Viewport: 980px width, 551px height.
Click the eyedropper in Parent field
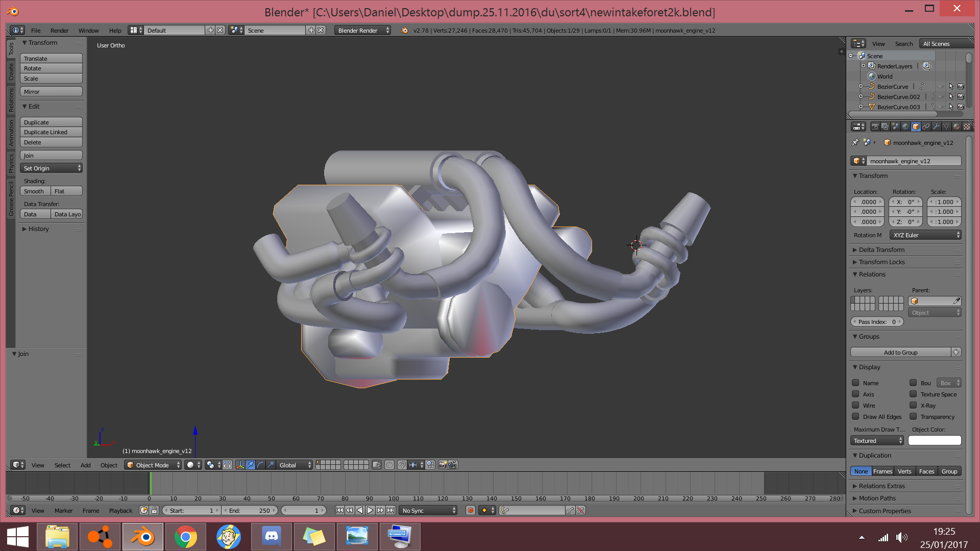957,301
